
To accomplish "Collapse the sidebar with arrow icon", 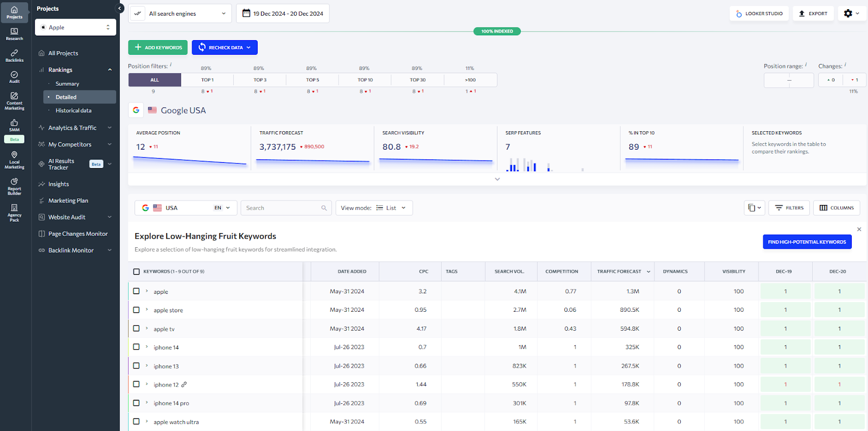I will 120,8.
